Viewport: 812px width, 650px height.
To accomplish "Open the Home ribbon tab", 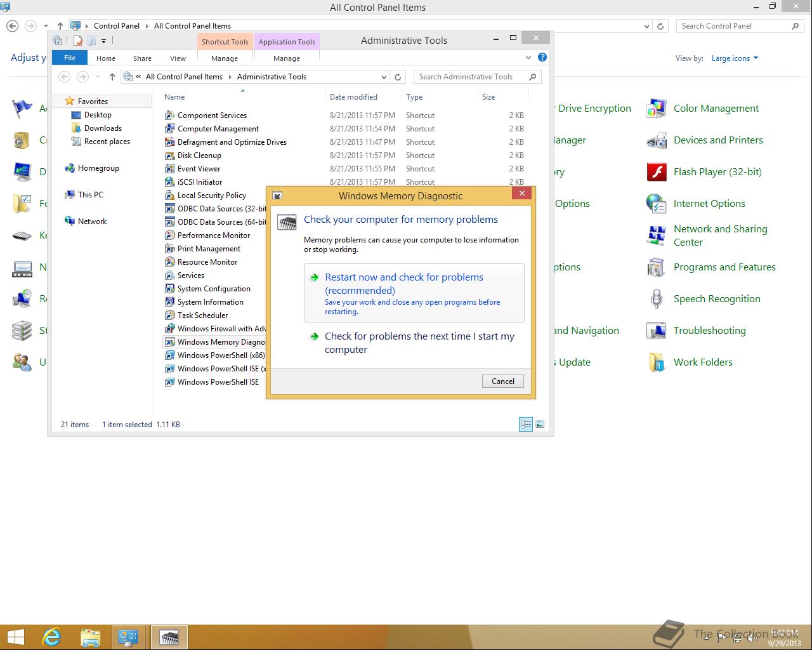I will tap(106, 58).
